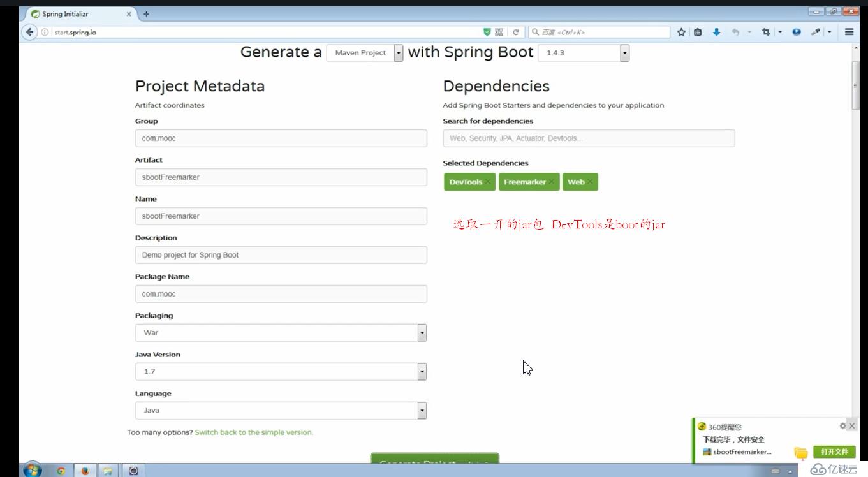Remove the DevTools dependency with its X
Screen dimensions: 868x477
488,182
